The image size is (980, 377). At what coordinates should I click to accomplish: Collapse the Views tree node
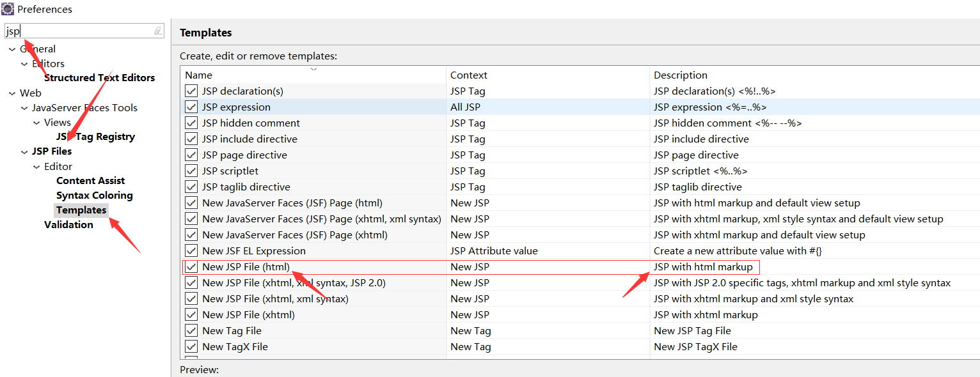[x=37, y=123]
